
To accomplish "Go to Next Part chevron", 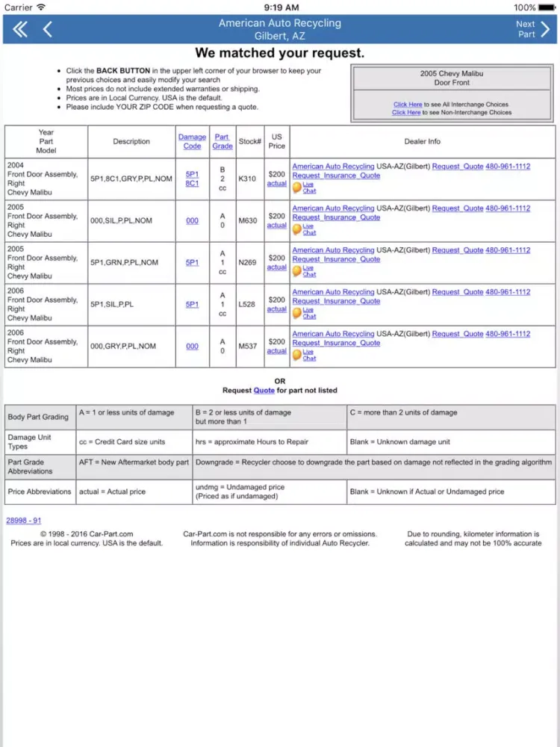I will tap(546, 30).
